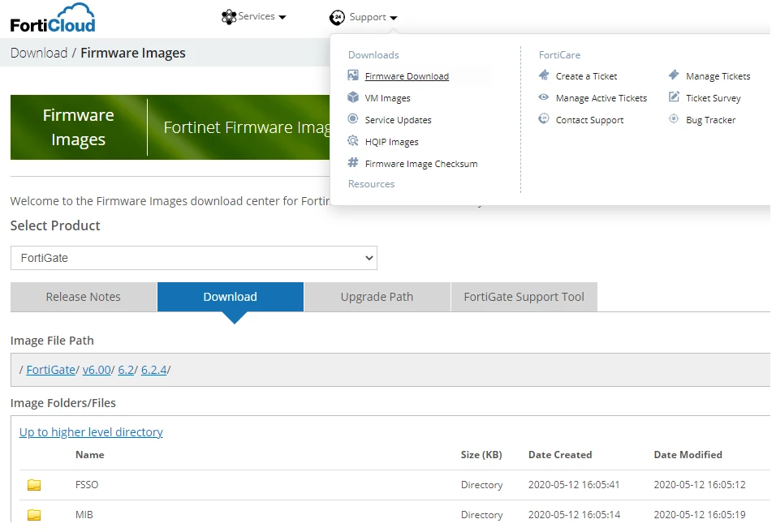Follow the FortiGate path link
776x532 pixels.
coord(51,370)
